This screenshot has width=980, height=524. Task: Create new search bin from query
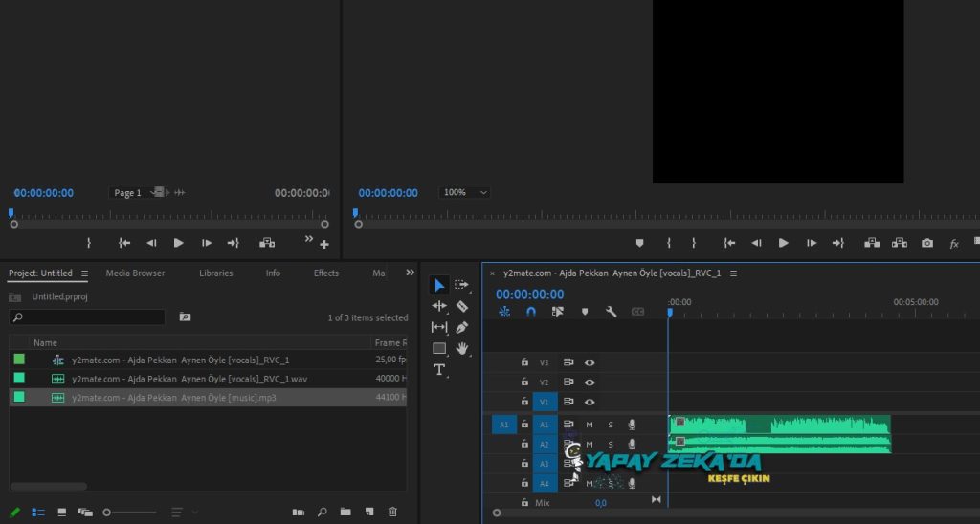pyautogui.click(x=185, y=317)
